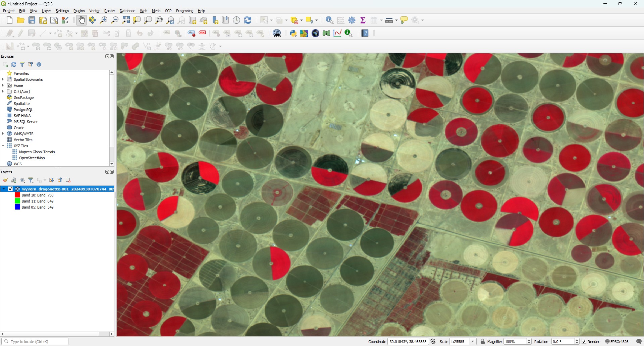Expand the WMS/WMTS browser node
The width and height of the screenshot is (644, 346).
pos(3,134)
